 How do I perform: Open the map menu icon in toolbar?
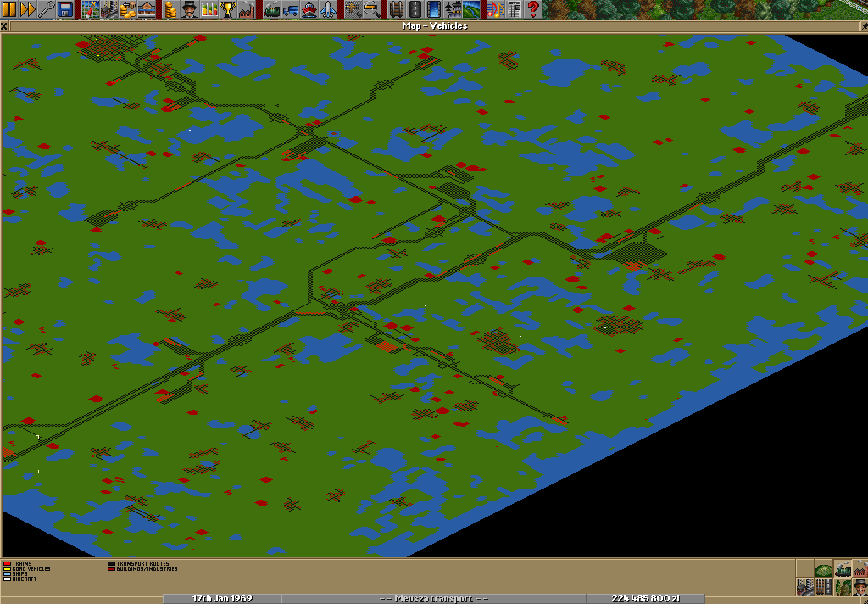[90, 9]
